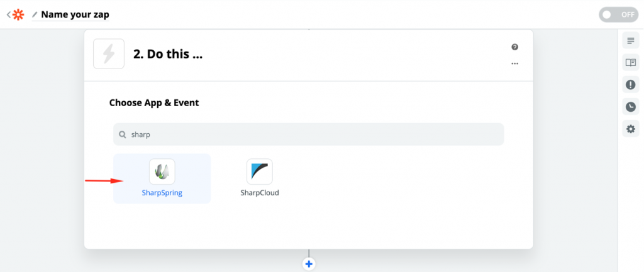Click the SharpSpring text label
The width and height of the screenshot is (644, 272).
click(162, 193)
